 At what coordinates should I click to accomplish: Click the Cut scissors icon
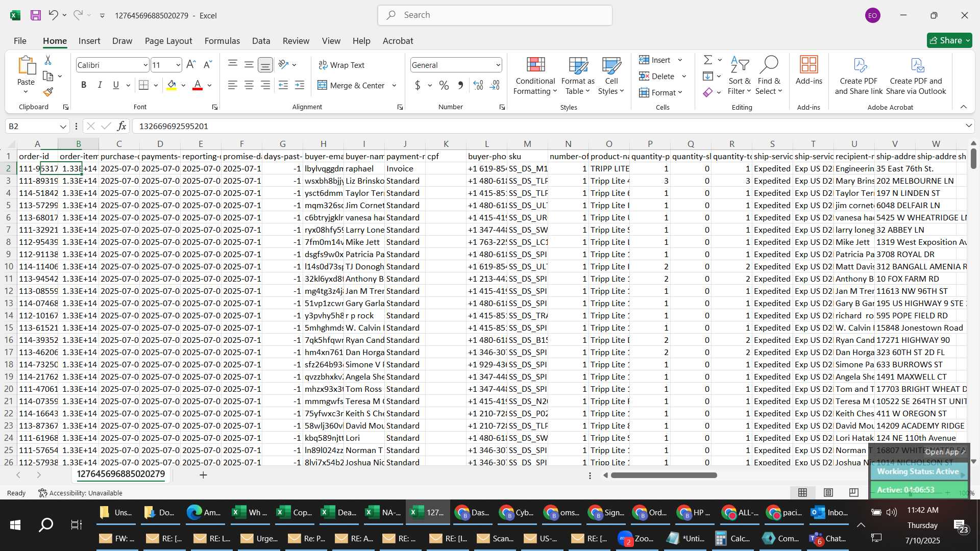pyautogui.click(x=48, y=60)
